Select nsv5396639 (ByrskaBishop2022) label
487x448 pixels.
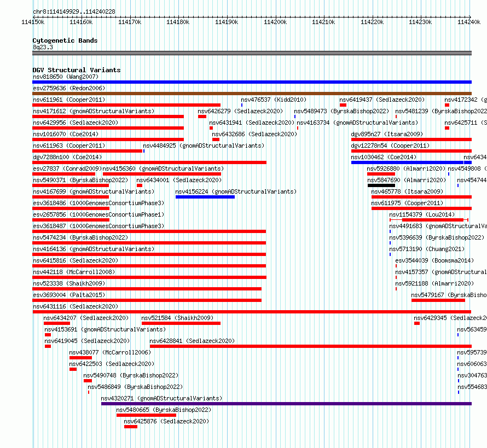(437, 237)
